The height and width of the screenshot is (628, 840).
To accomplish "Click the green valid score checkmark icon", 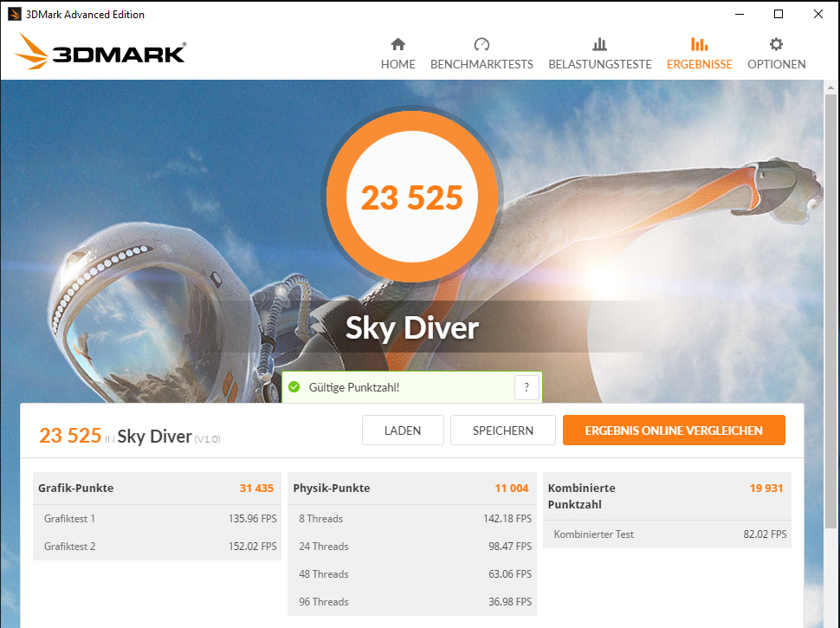I will [x=294, y=387].
